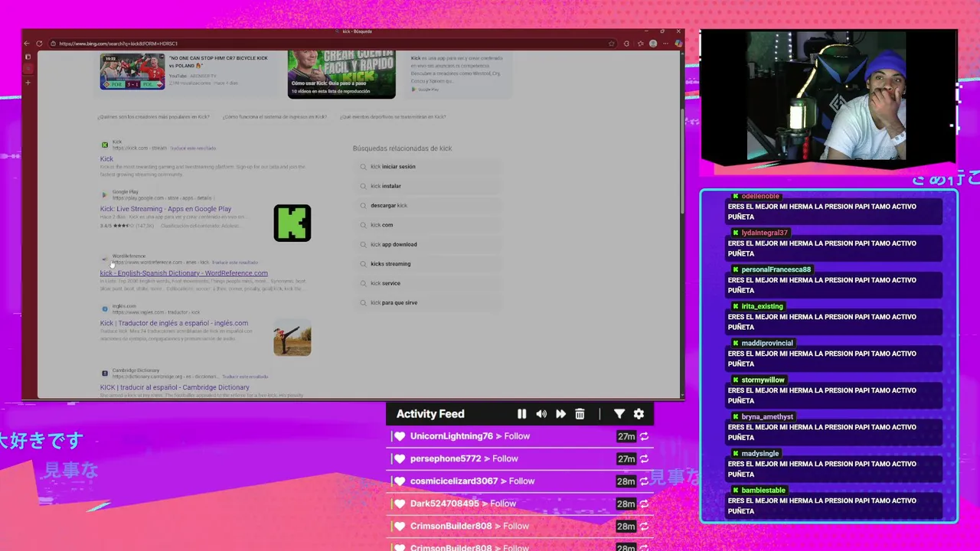
Task: Click chat username lydaintegral37
Action: tap(764, 233)
